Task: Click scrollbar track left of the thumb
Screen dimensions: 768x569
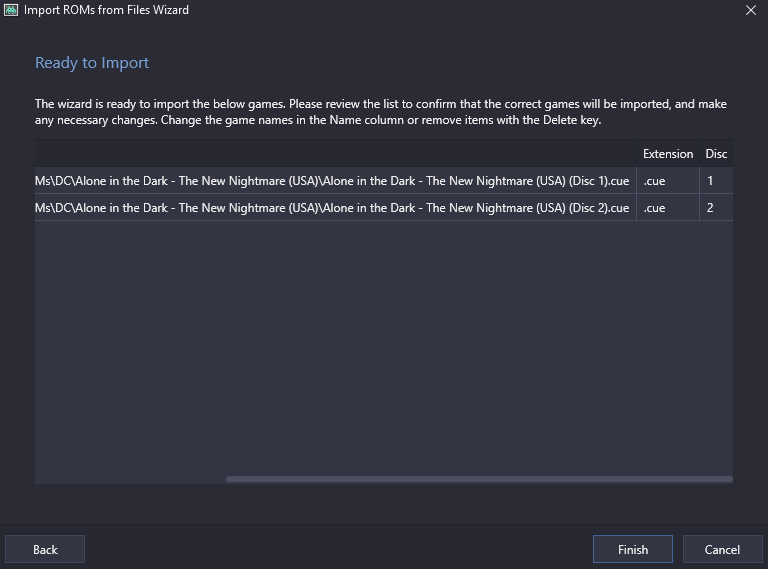Action: 130,479
